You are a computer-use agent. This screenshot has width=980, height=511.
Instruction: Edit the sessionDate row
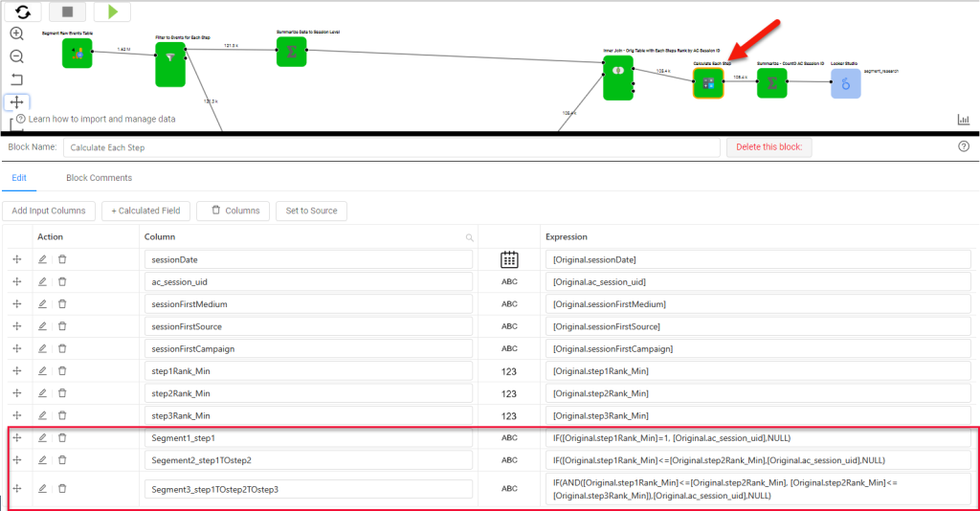click(42, 259)
